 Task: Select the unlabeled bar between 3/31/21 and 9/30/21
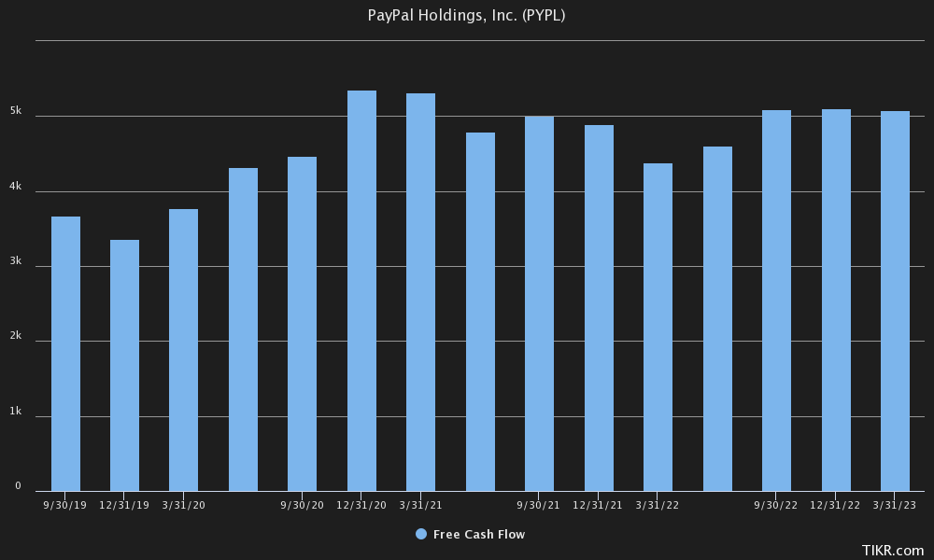[x=480, y=312]
